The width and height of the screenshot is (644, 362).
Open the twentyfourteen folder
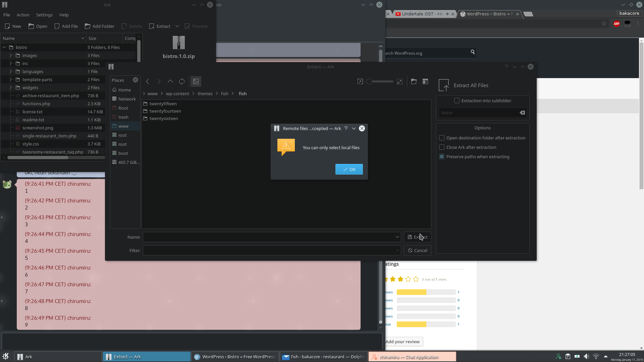point(165,111)
